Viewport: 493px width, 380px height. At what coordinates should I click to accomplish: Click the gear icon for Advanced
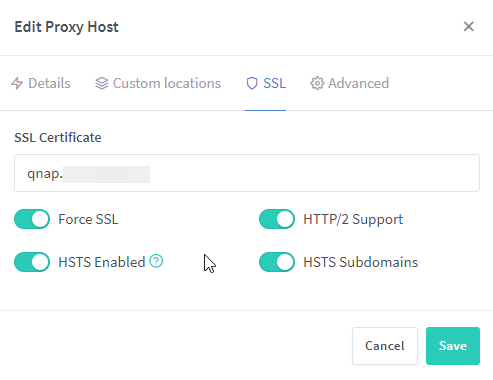tap(317, 83)
